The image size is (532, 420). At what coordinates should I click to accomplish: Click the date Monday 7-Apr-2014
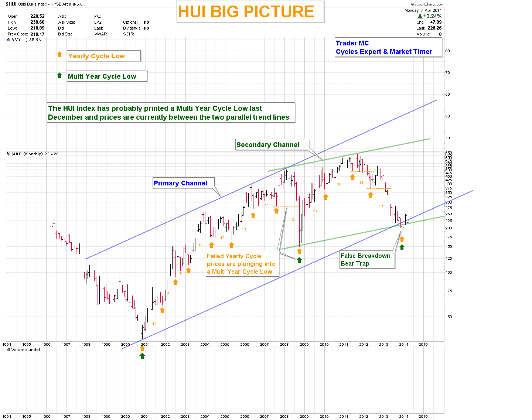point(423,10)
